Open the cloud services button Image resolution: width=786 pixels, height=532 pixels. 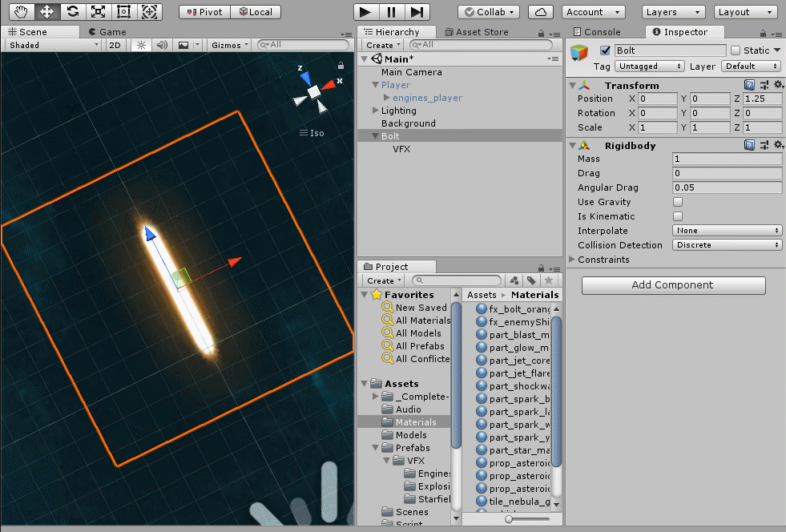(x=540, y=12)
